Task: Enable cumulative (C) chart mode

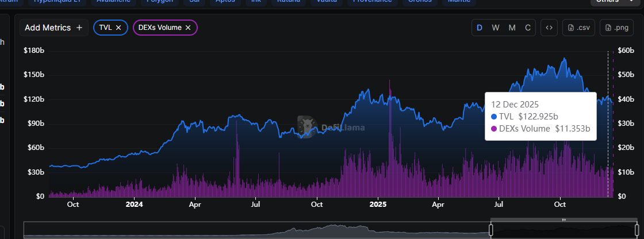Action: coord(528,28)
